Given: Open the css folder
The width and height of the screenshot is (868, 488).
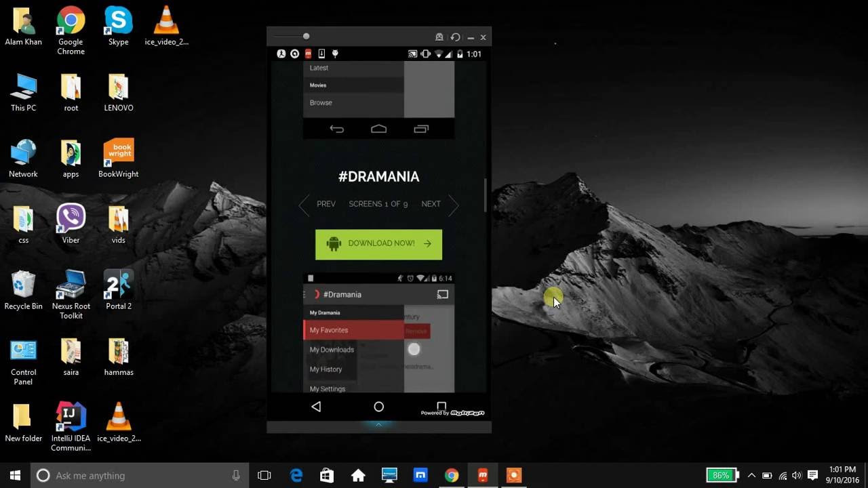Looking at the screenshot, I should 24,225.
